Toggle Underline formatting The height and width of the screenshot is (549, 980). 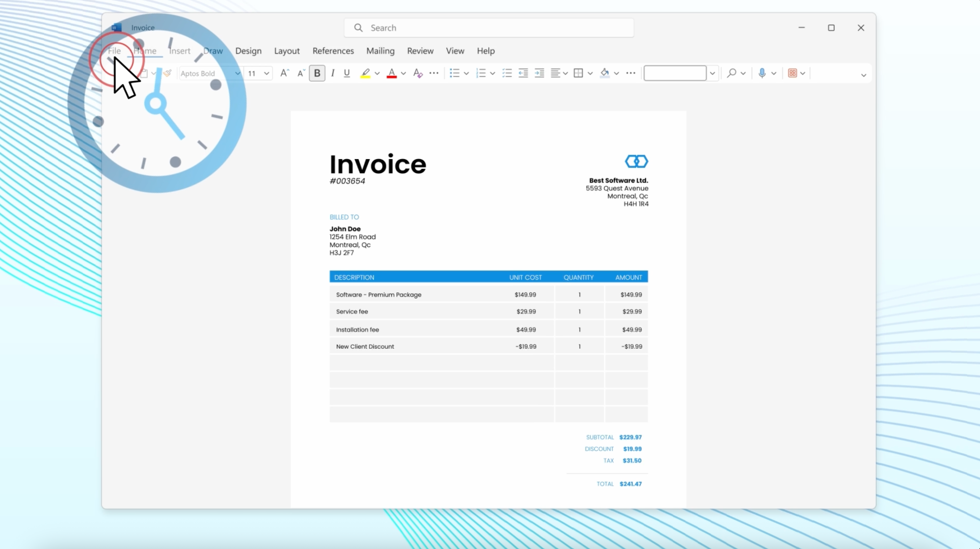pos(347,73)
